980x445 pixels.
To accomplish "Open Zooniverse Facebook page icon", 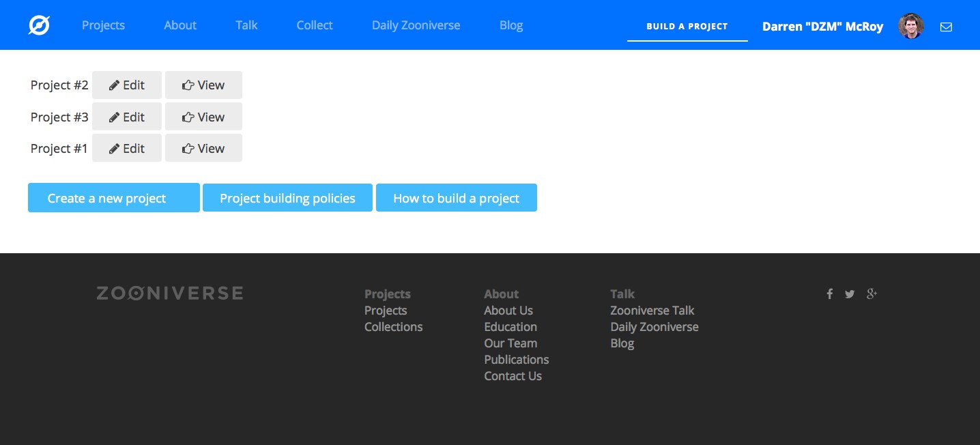I will point(830,294).
